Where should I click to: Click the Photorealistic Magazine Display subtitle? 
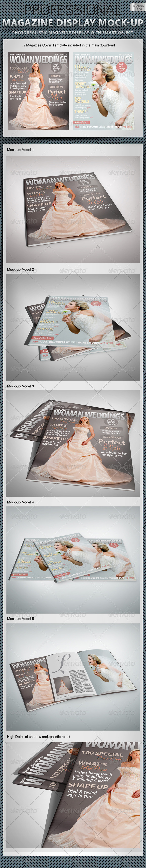click(73, 33)
